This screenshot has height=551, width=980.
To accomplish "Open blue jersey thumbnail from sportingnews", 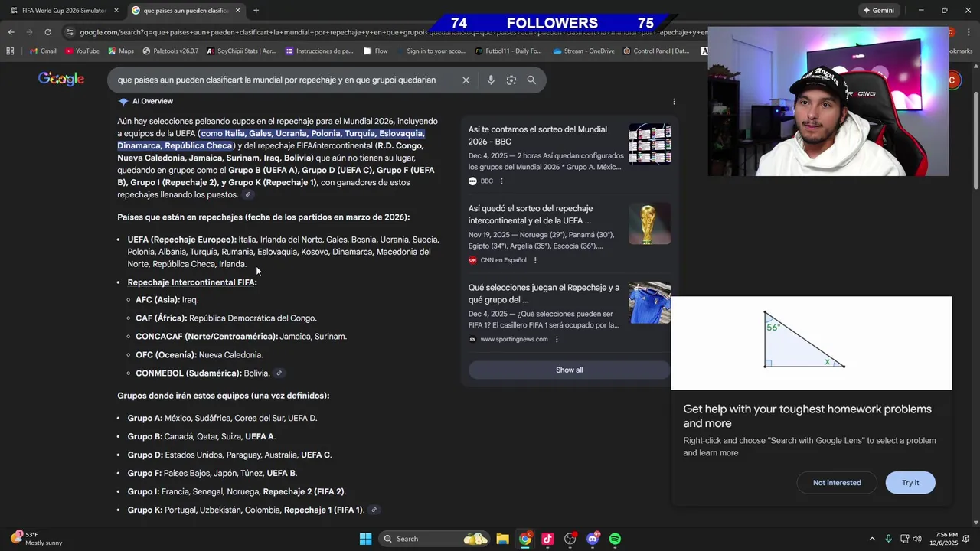I will [x=649, y=302].
